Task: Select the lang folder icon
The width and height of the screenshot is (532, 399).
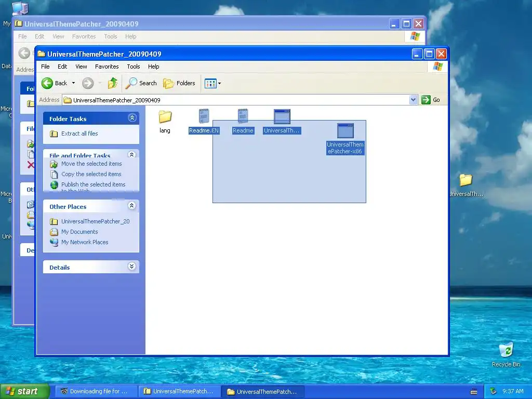Action: (165, 117)
